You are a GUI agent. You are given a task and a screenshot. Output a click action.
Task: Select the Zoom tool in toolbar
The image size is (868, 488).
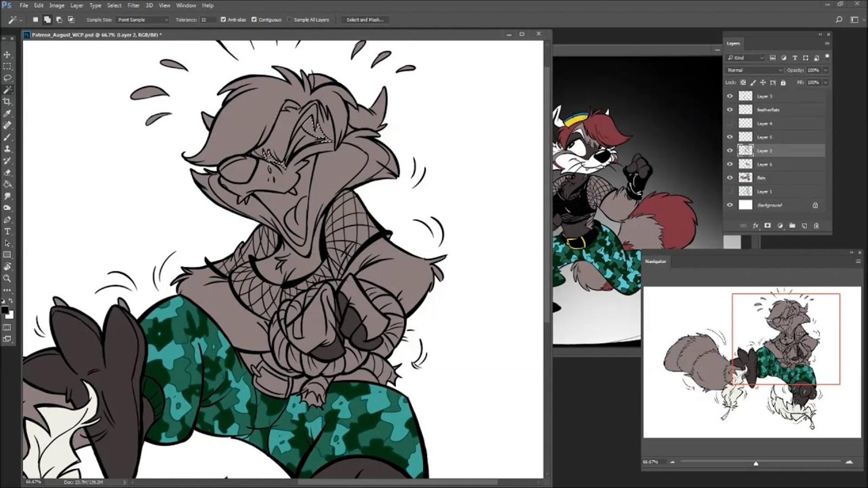coord(7,278)
